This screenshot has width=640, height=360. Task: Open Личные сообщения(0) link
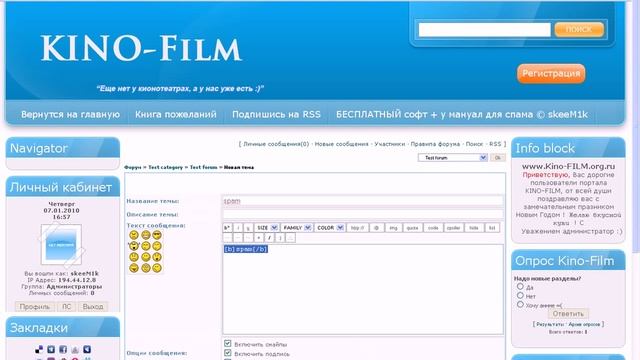[x=276, y=144]
